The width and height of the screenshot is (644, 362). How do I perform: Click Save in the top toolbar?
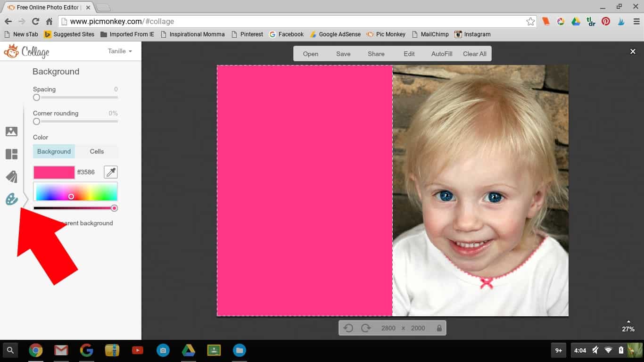(343, 54)
